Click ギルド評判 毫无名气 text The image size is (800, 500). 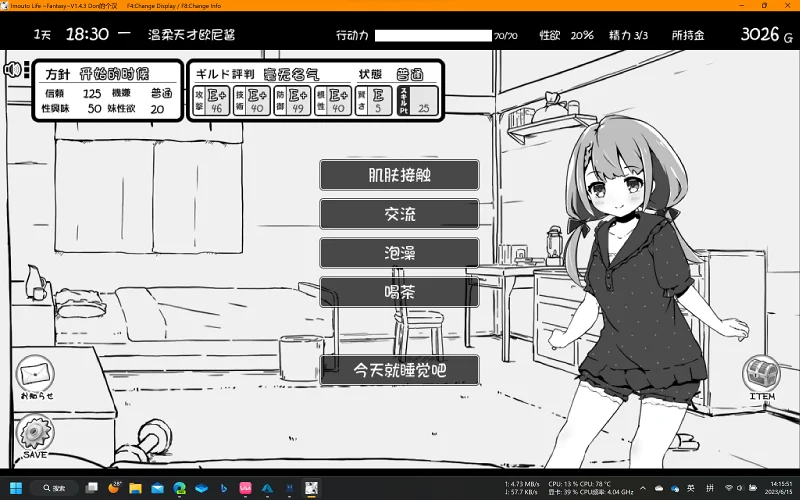pos(258,74)
